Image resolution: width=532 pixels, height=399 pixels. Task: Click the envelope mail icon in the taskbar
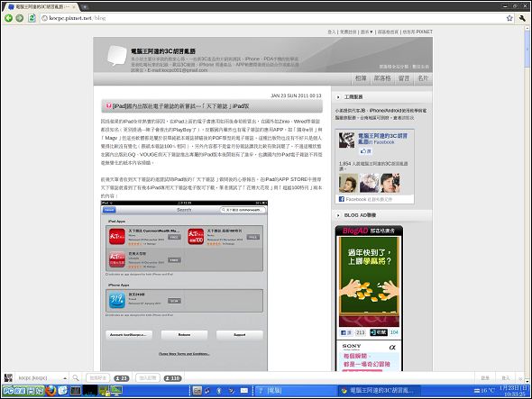(x=244, y=391)
